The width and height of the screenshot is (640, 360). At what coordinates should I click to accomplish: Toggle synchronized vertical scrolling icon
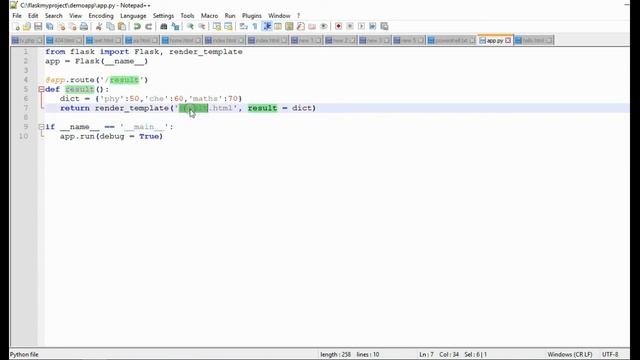click(217, 27)
